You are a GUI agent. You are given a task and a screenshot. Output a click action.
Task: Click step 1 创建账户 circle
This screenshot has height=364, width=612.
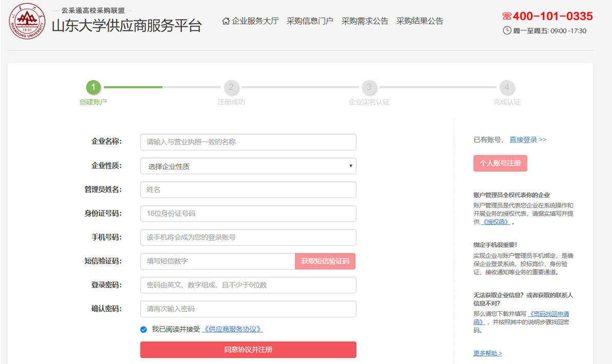pyautogui.click(x=93, y=87)
